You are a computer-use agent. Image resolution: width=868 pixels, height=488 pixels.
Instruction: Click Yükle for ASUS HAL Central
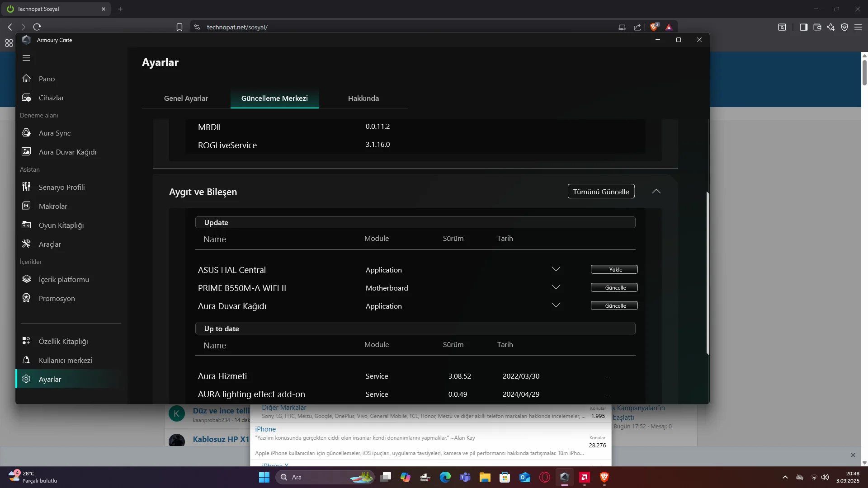(x=614, y=269)
